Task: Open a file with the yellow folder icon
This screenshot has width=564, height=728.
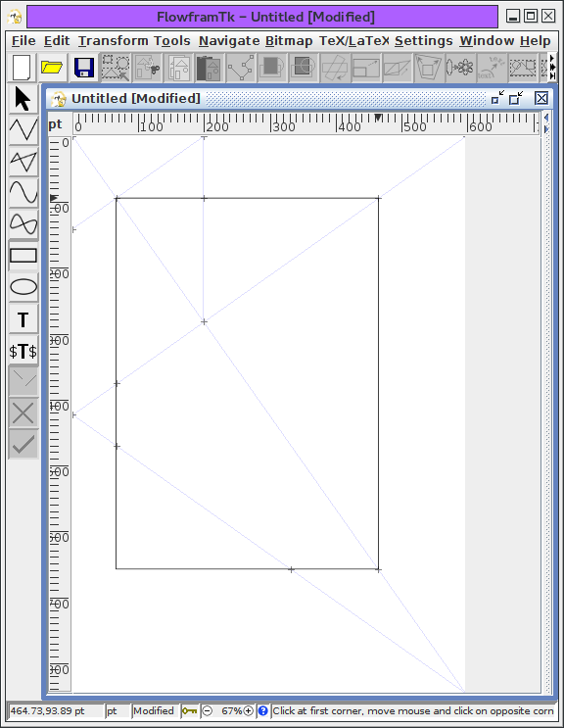Action: (x=52, y=68)
